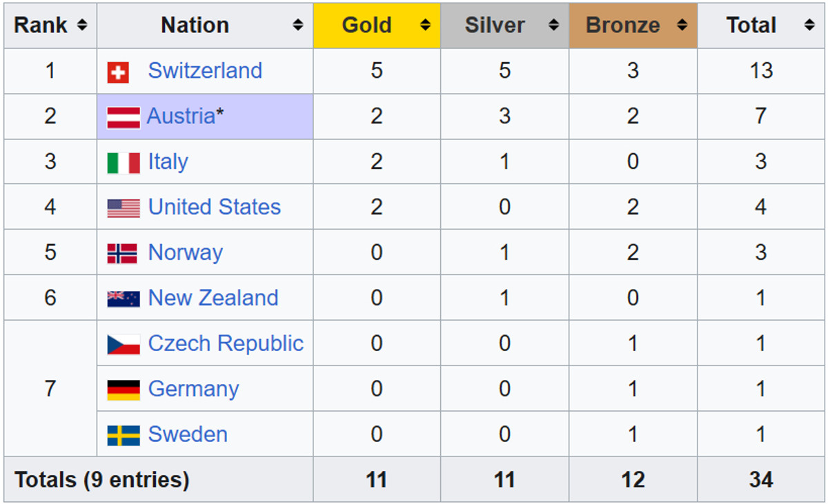
Task: Click the New Zealand flag icon
Action: tap(124, 299)
